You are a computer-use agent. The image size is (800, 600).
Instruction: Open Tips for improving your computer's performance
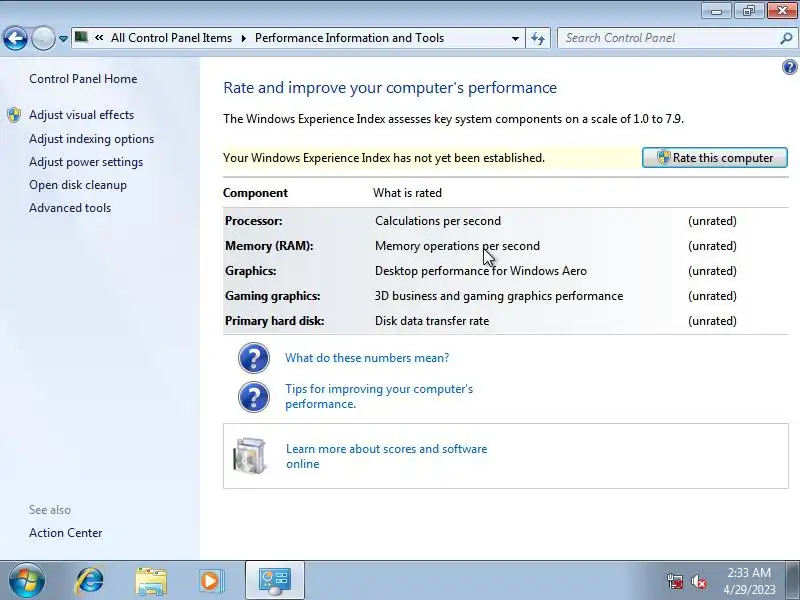click(x=379, y=396)
